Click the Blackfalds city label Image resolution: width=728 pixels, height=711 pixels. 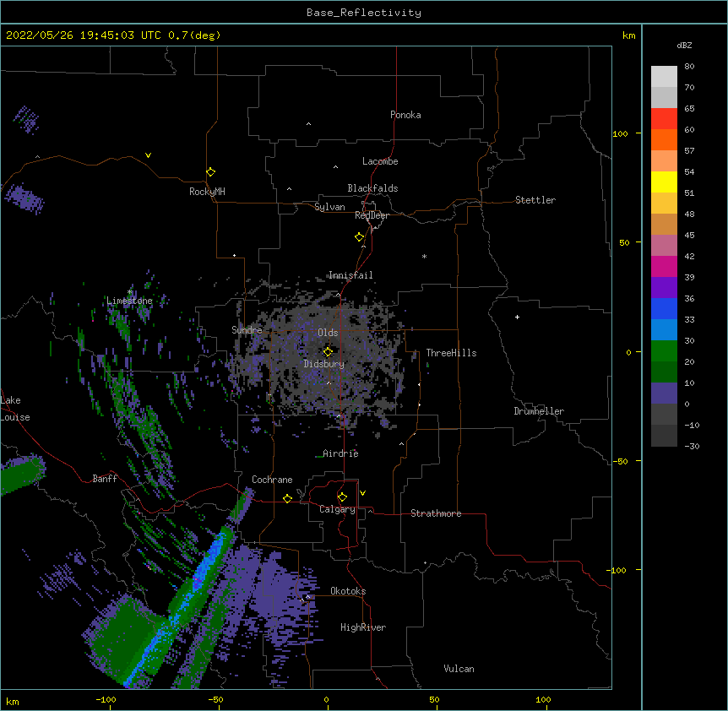(x=372, y=188)
